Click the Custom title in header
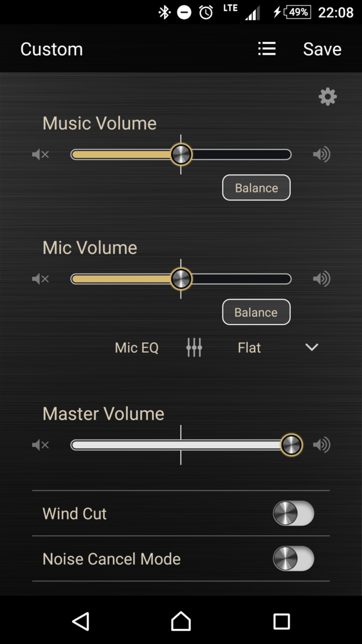 tap(52, 49)
